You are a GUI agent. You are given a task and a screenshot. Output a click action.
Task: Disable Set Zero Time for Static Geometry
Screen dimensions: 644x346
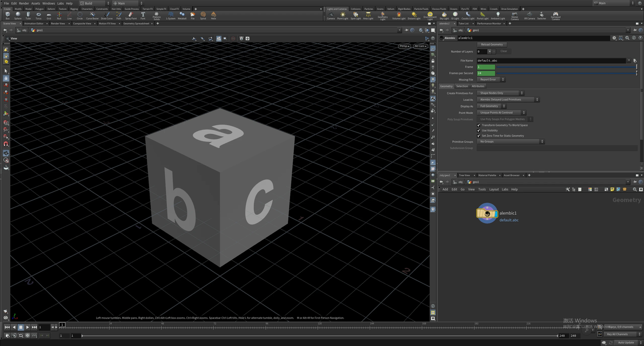click(479, 136)
